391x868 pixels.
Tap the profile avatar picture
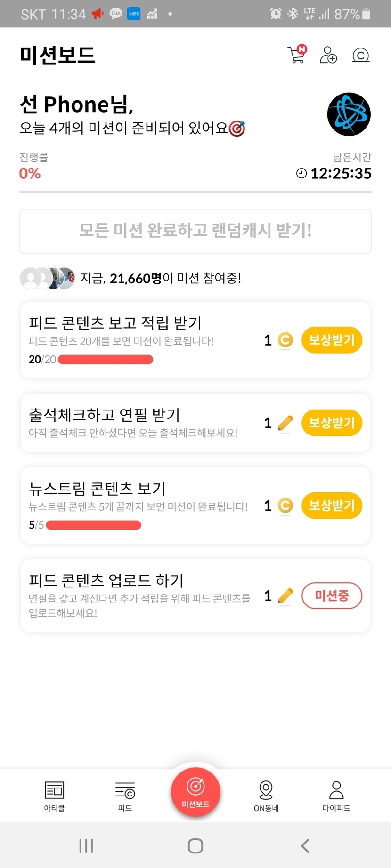click(x=349, y=114)
